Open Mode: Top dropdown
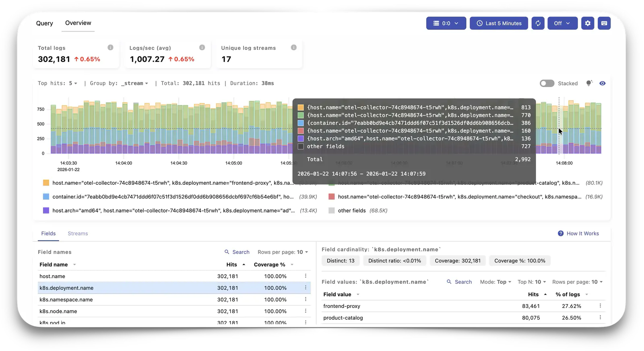644x351 pixels. (495, 282)
